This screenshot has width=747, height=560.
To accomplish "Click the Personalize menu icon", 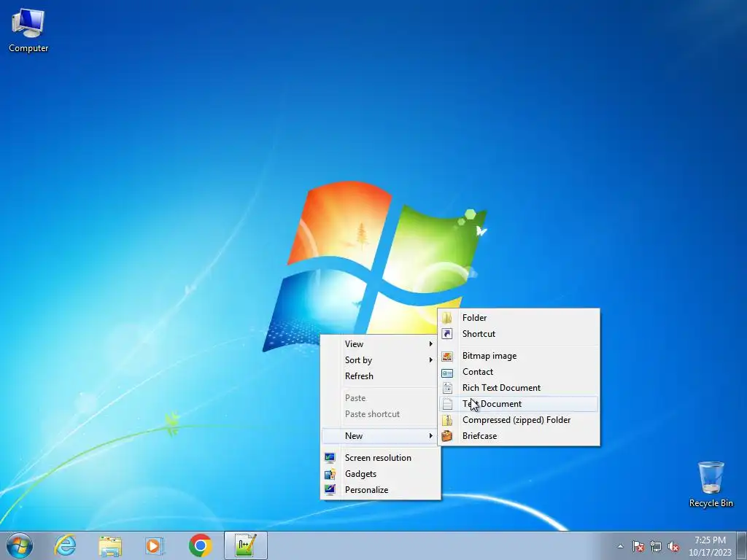I will [x=330, y=489].
